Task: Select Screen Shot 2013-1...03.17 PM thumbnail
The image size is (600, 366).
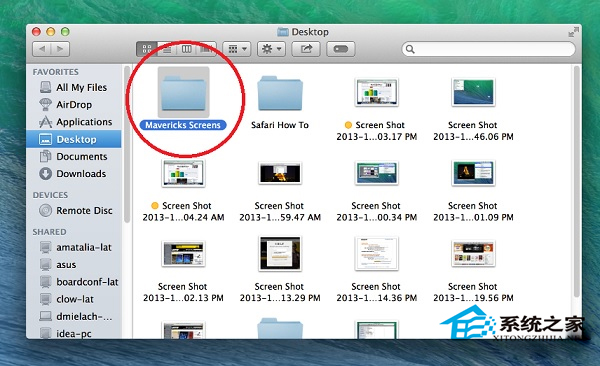Action: click(377, 92)
